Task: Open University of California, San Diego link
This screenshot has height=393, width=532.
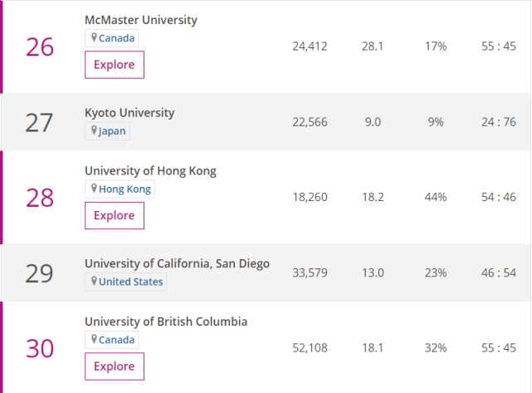Action: pyautogui.click(x=177, y=263)
